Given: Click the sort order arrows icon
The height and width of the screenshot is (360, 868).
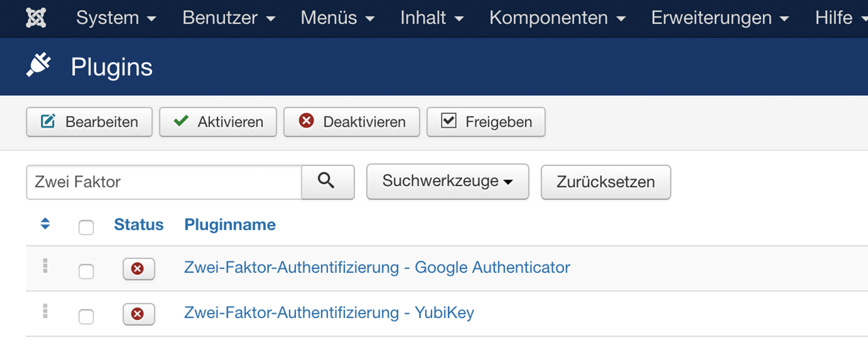Looking at the screenshot, I should (x=45, y=224).
